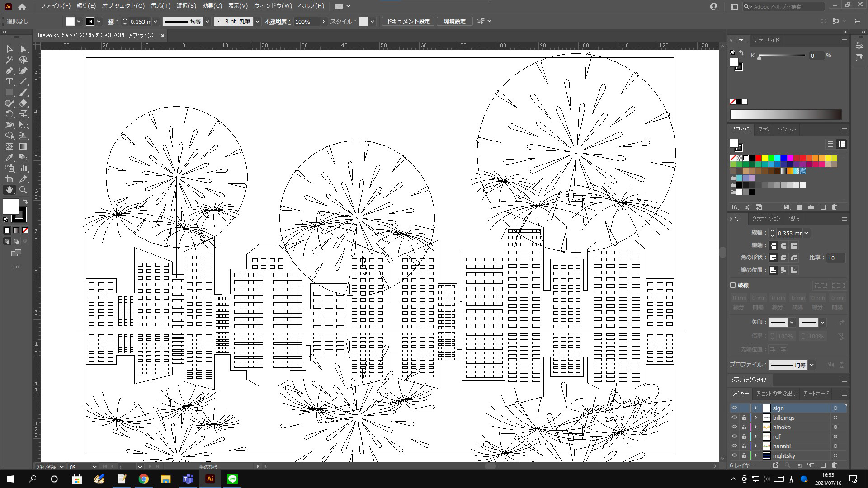Unlock the billdings layer
This screenshot has height=488, width=868.
click(744, 418)
